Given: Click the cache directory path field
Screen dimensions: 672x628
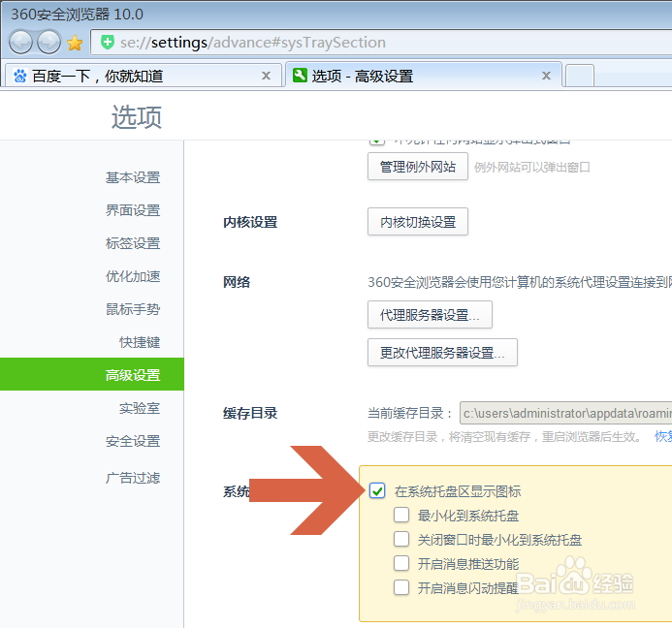Looking at the screenshot, I should pos(565,413).
